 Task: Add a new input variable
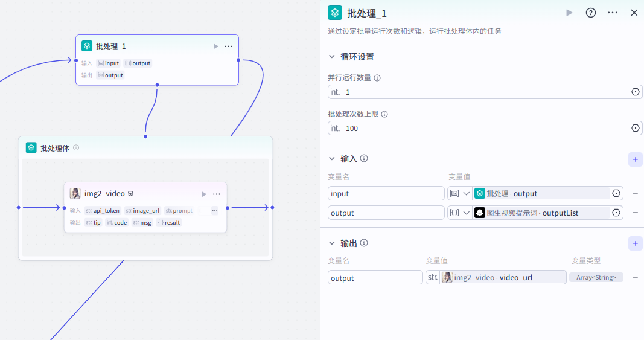(636, 159)
